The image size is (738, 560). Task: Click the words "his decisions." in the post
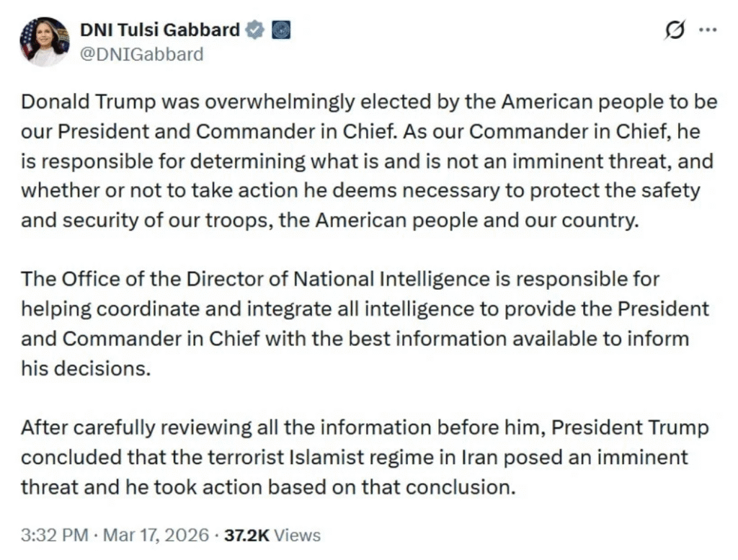pos(86,368)
